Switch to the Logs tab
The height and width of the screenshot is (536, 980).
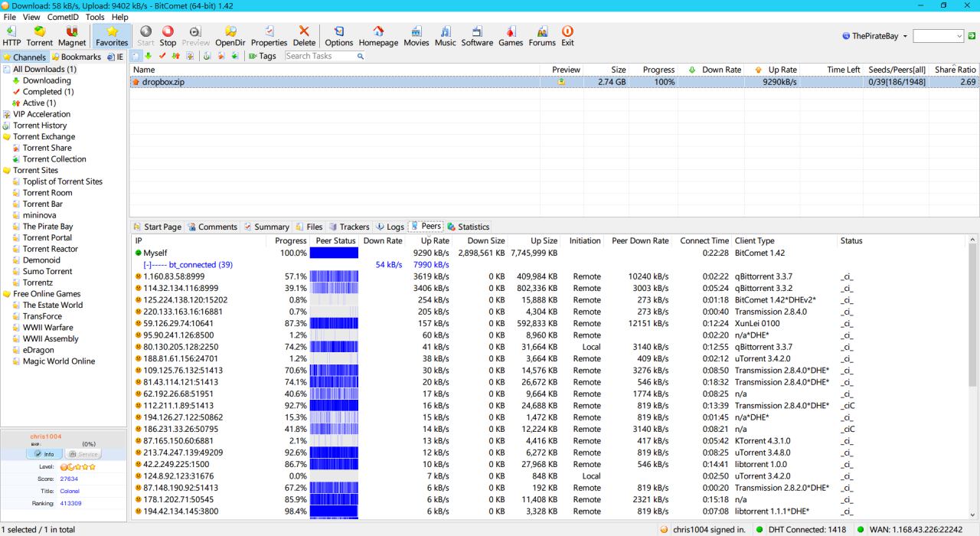[x=390, y=227]
